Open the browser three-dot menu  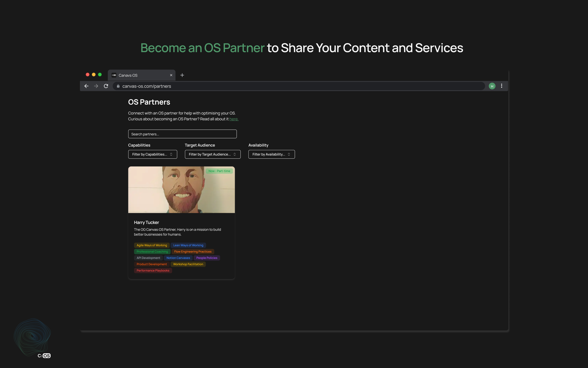tap(502, 86)
